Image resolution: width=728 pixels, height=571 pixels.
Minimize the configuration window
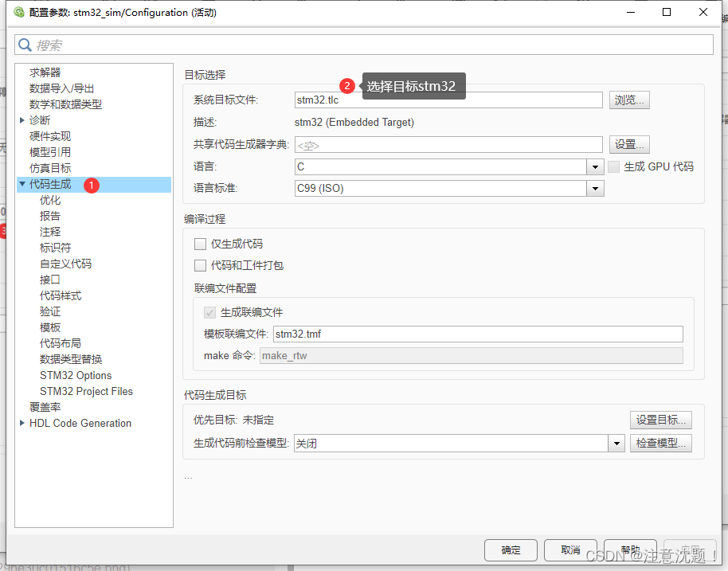[631, 12]
